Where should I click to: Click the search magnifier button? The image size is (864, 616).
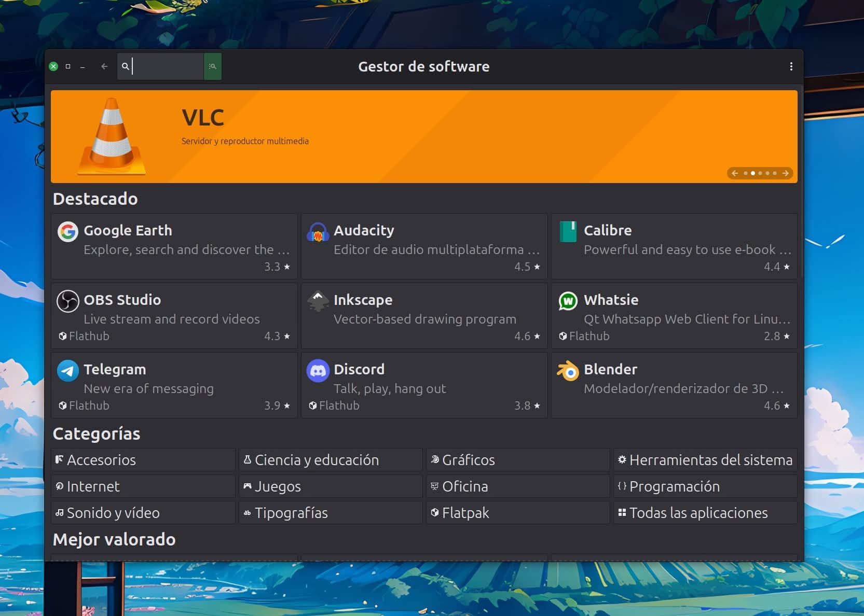click(213, 66)
